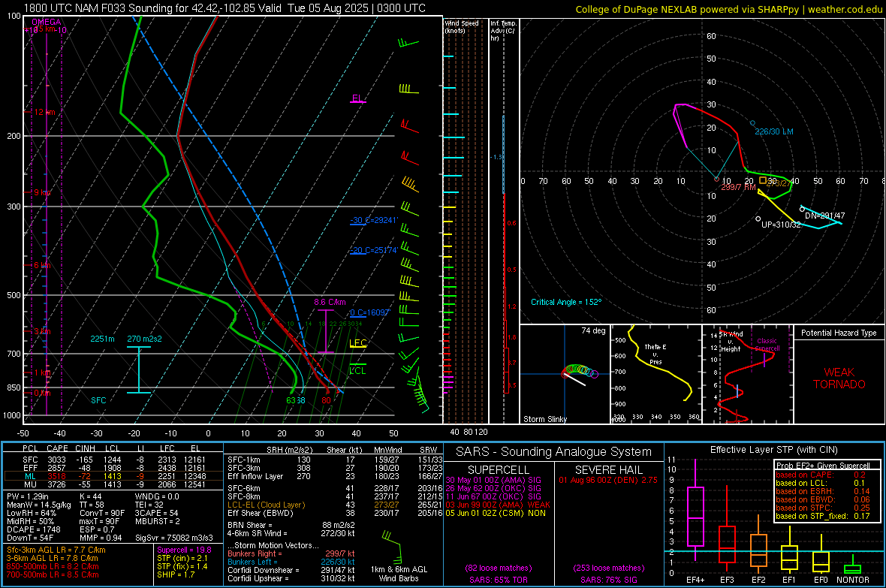The width and height of the screenshot is (886, 588).
Task: Click the 74 deg slinky tilt value
Action: pos(593,330)
